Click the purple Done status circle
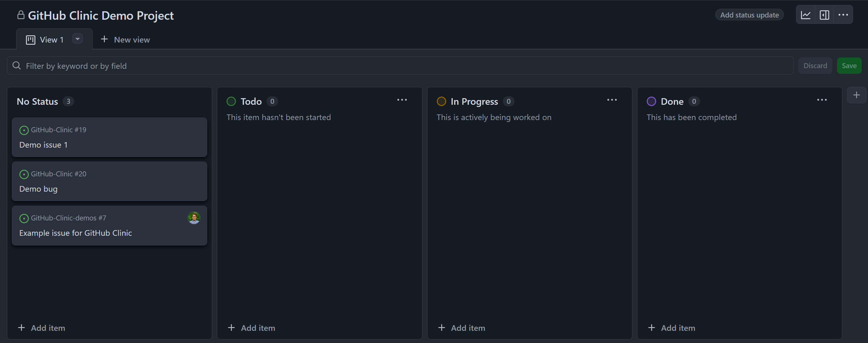 pos(651,101)
